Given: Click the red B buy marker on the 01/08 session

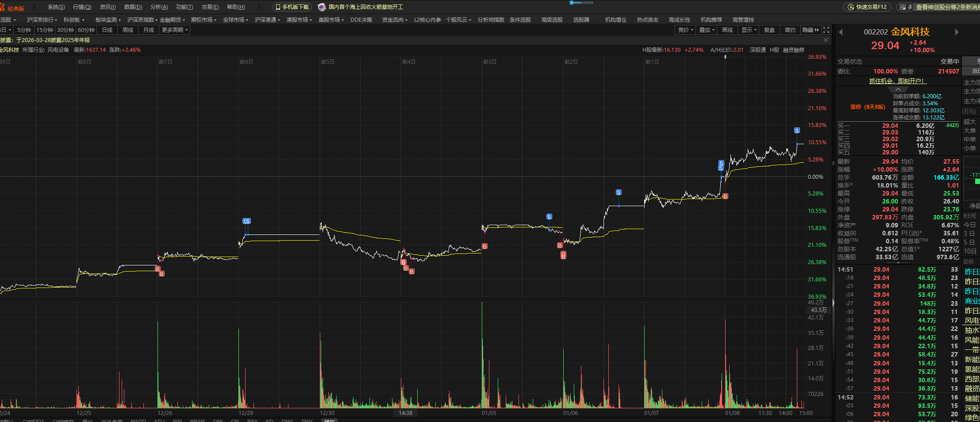Looking at the screenshot, I should click(725, 196).
